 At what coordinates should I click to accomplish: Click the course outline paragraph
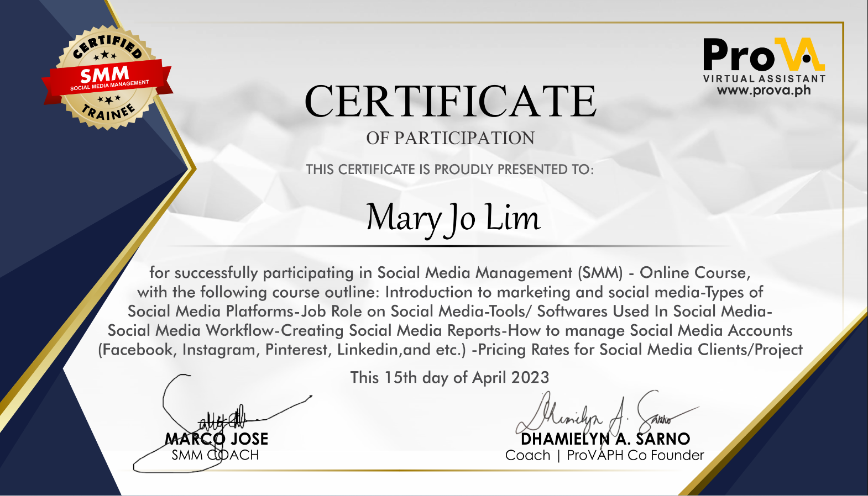point(450,311)
